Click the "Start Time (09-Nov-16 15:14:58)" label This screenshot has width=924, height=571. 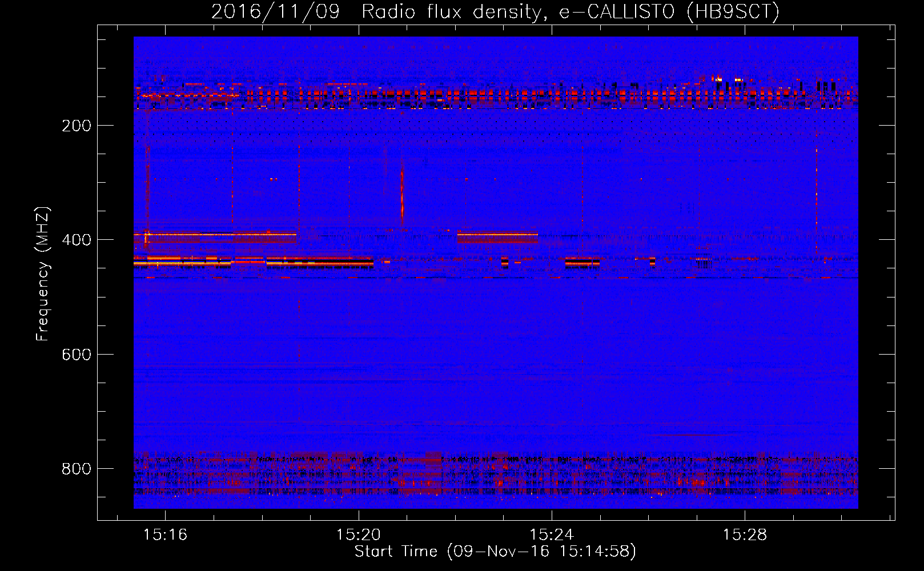pyautogui.click(x=495, y=552)
